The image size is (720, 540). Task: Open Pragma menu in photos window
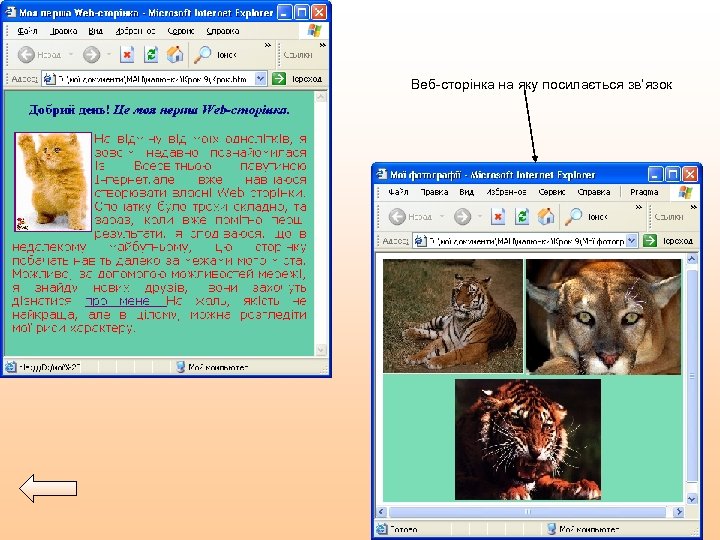click(644, 192)
